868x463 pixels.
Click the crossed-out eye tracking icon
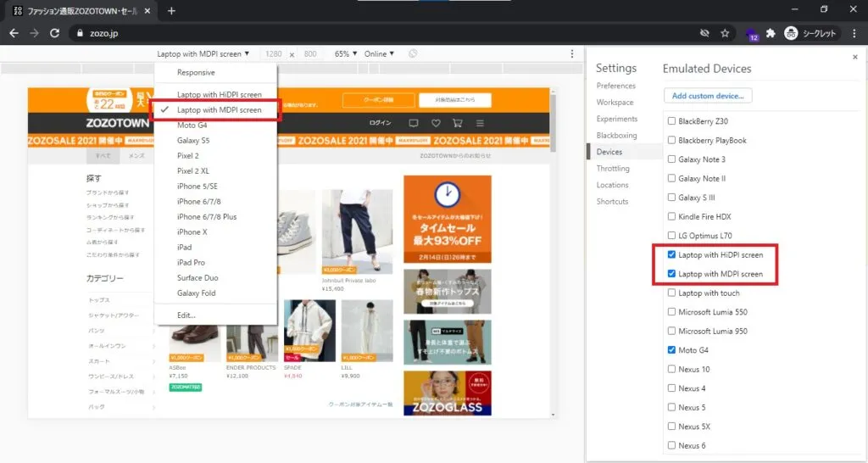[704, 33]
